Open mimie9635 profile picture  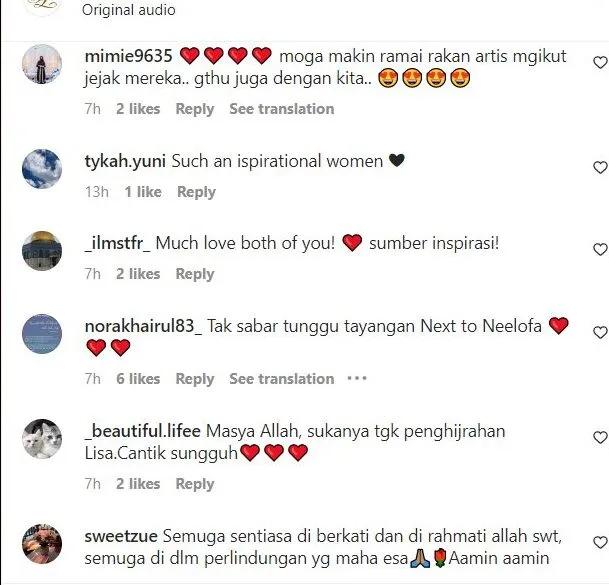point(42,64)
